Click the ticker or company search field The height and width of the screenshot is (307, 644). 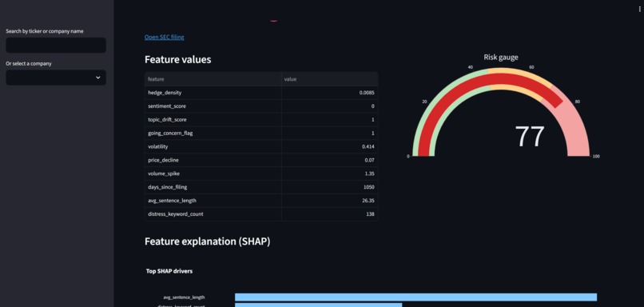56,46
